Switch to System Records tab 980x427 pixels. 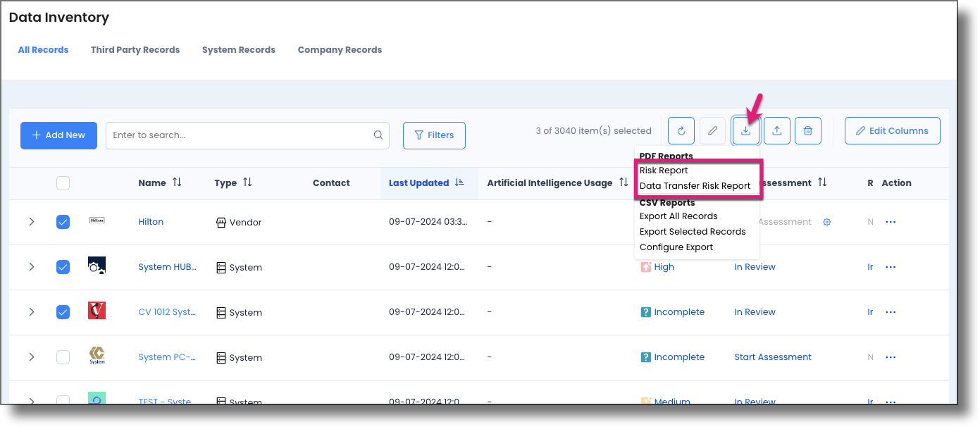coord(239,50)
